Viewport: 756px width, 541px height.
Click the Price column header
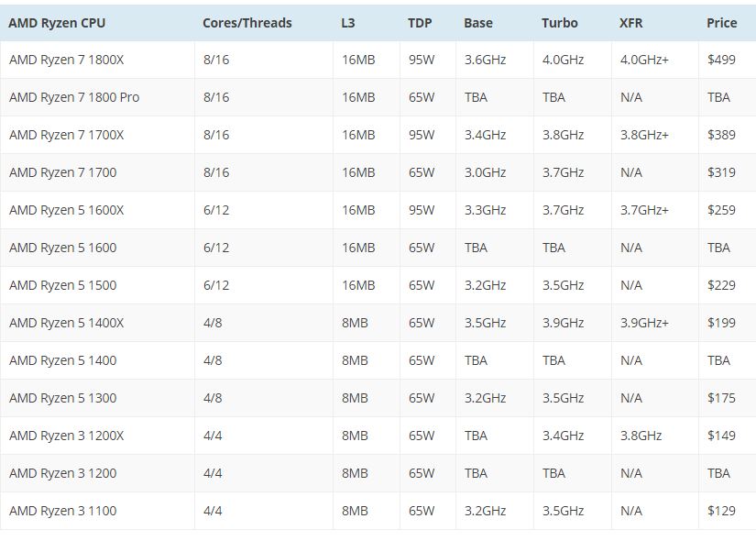tap(721, 23)
